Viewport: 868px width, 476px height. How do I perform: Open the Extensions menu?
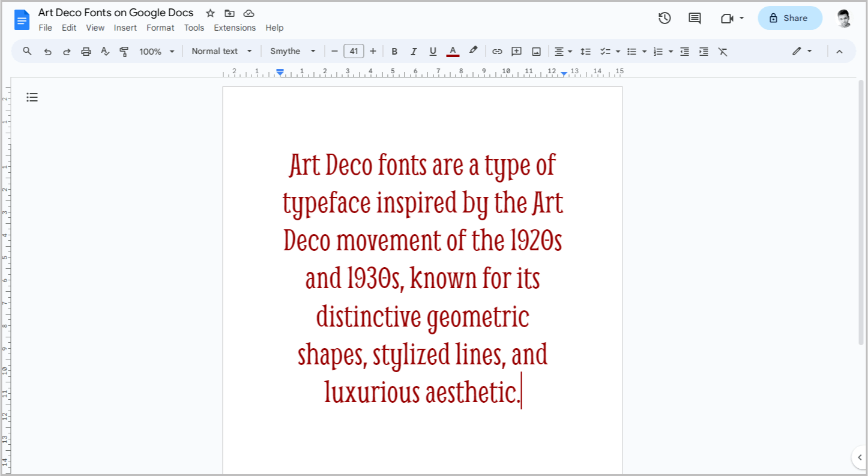pos(235,28)
